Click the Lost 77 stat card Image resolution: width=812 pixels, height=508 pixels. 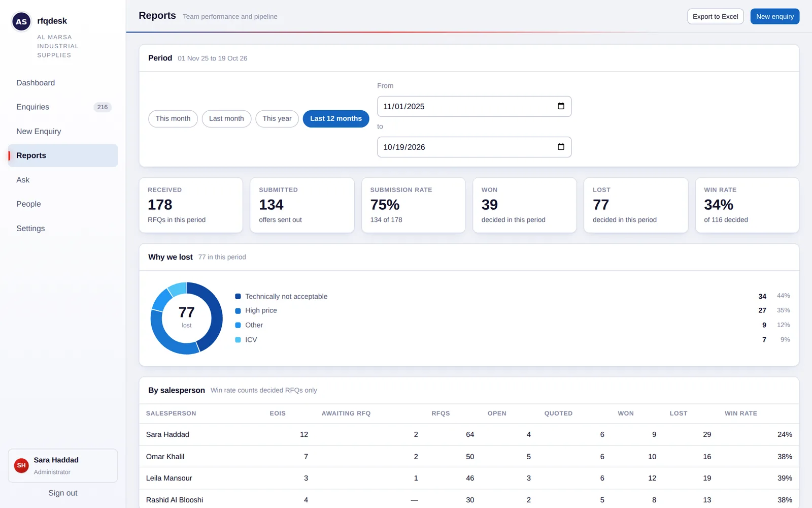(636, 205)
